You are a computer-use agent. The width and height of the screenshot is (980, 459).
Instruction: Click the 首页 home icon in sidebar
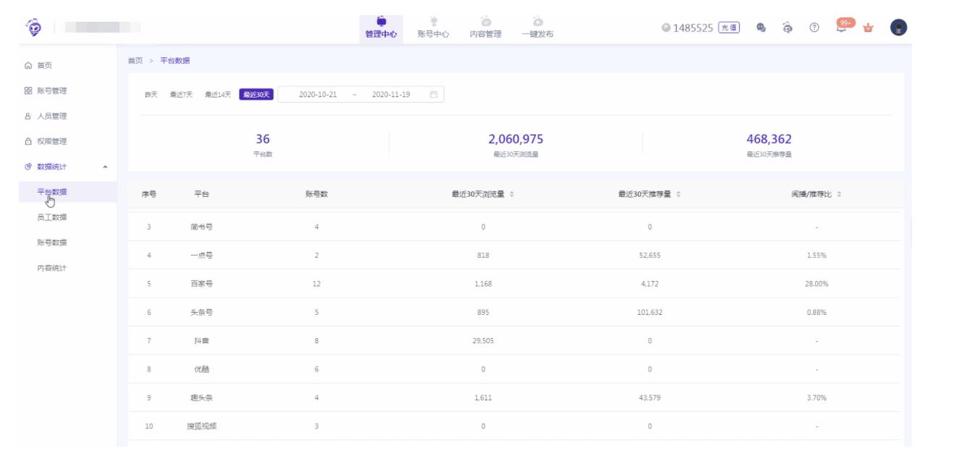(28, 66)
